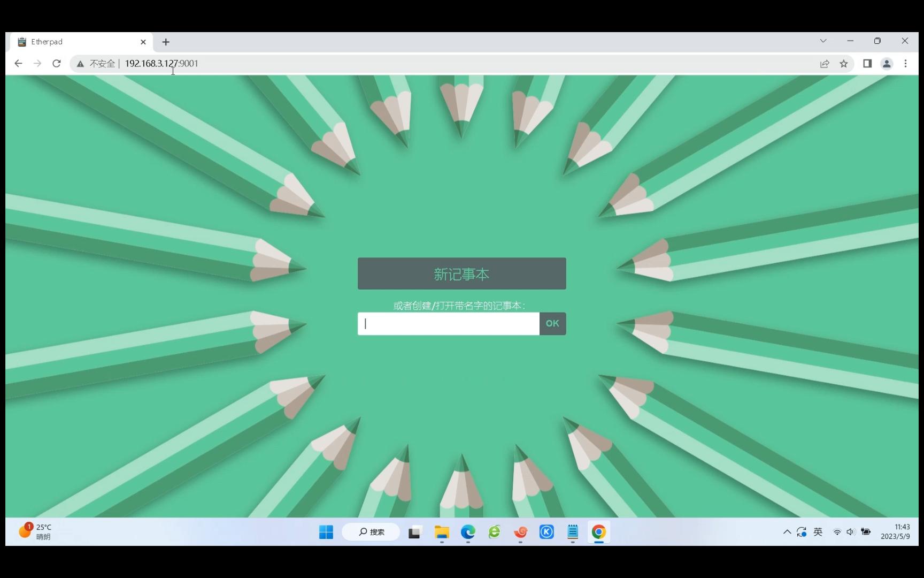Open the Chrome three-dot menu
This screenshot has width=924, height=578.
pos(905,64)
